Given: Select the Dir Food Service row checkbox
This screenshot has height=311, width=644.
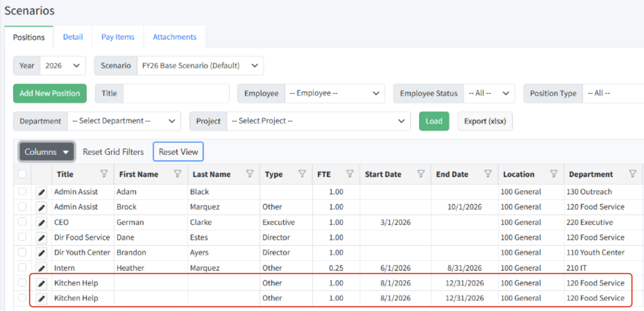Looking at the screenshot, I should (22, 237).
